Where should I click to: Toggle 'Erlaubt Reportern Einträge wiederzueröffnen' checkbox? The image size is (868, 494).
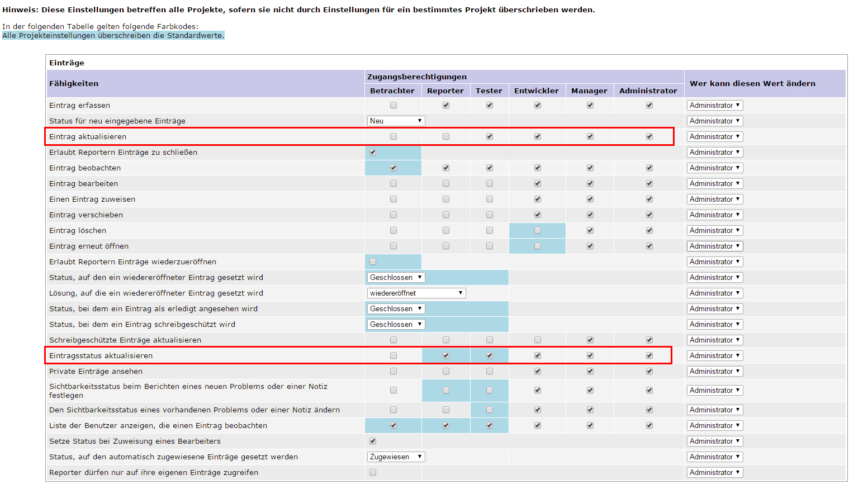click(373, 262)
